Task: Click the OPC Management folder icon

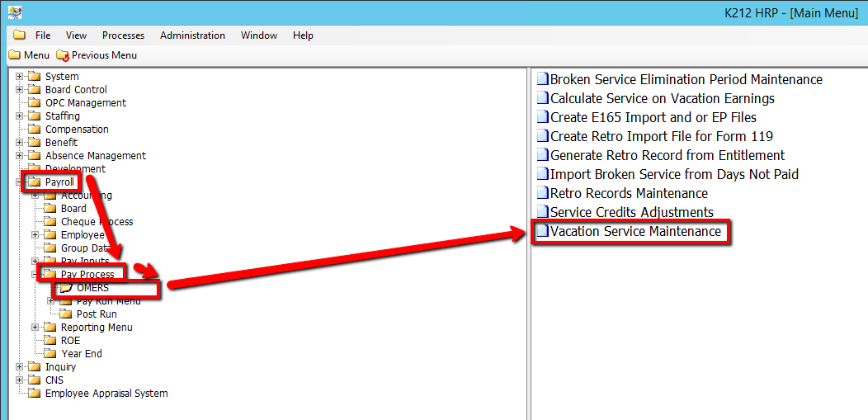Action: (x=34, y=103)
